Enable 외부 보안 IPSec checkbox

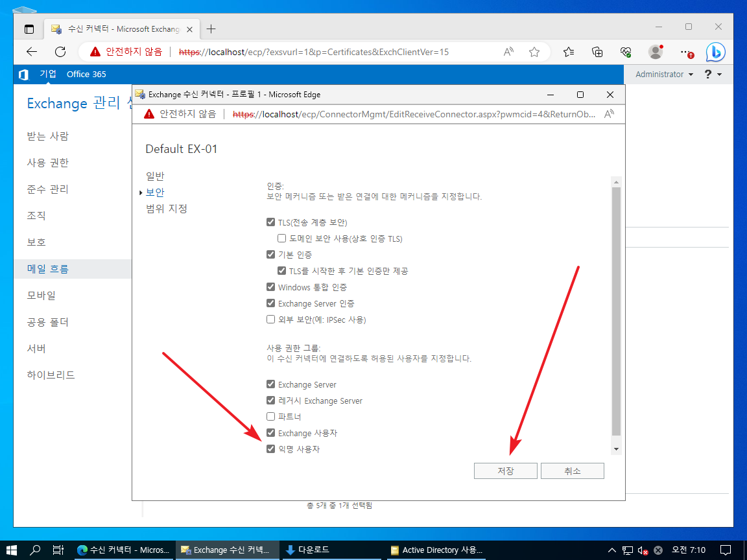[x=270, y=319]
